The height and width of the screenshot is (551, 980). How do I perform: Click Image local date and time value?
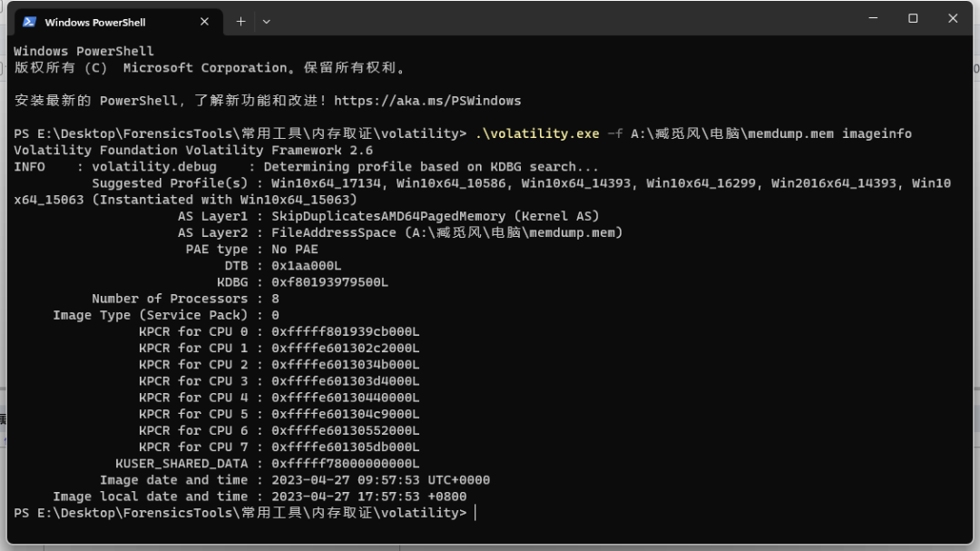(368, 497)
